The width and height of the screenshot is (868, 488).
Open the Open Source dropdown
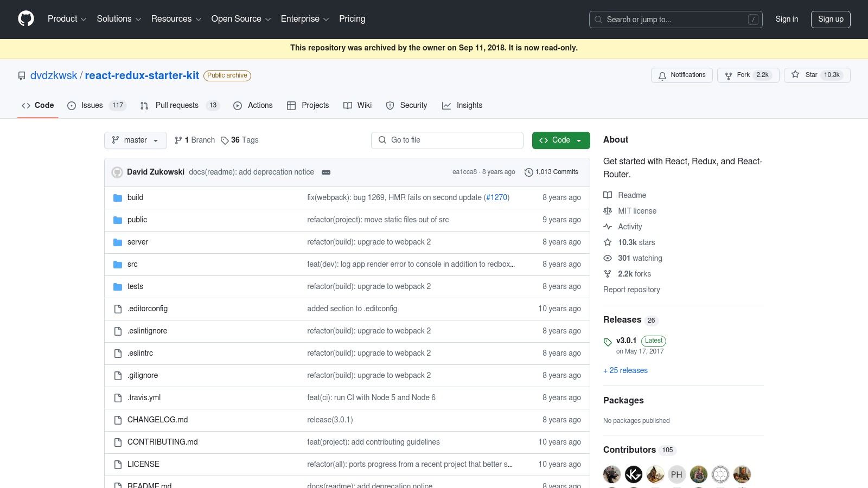coord(241,19)
